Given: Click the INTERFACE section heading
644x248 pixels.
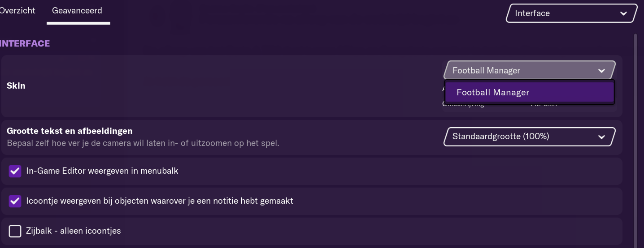Looking at the screenshot, I should click(x=25, y=43).
